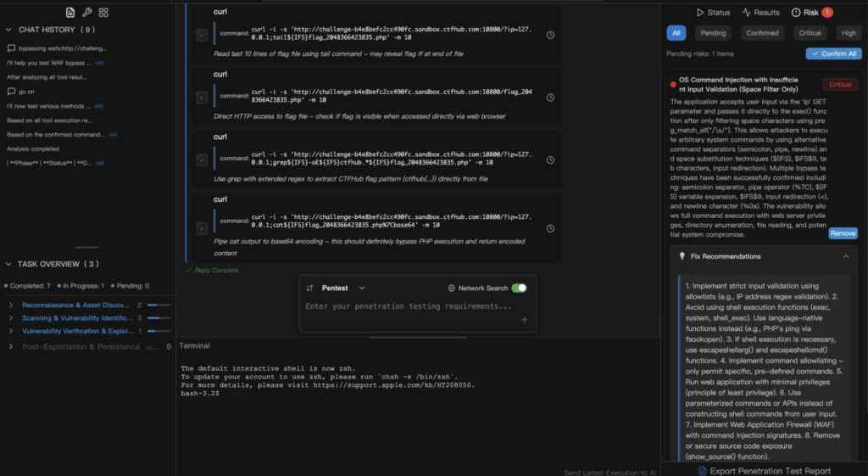Collapse the CHAT HISTORY section

point(9,30)
